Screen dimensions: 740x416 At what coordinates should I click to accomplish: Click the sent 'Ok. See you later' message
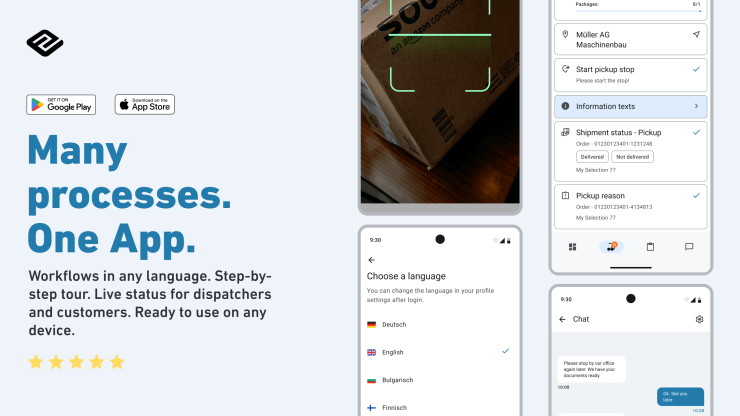[x=680, y=397]
